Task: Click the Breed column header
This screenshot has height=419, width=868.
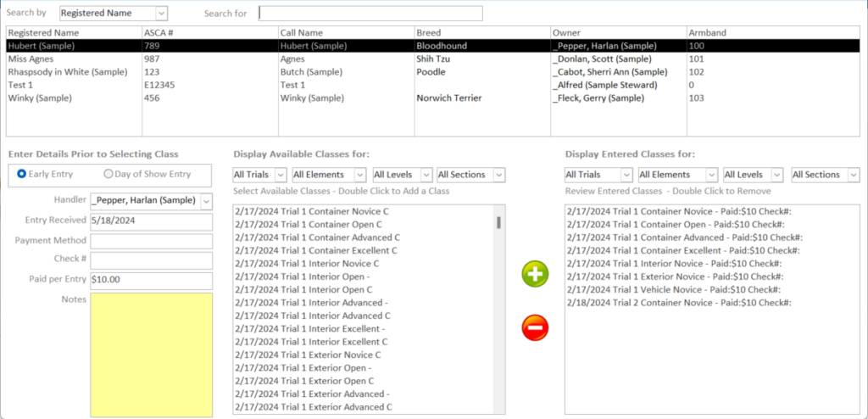Action: 482,33
